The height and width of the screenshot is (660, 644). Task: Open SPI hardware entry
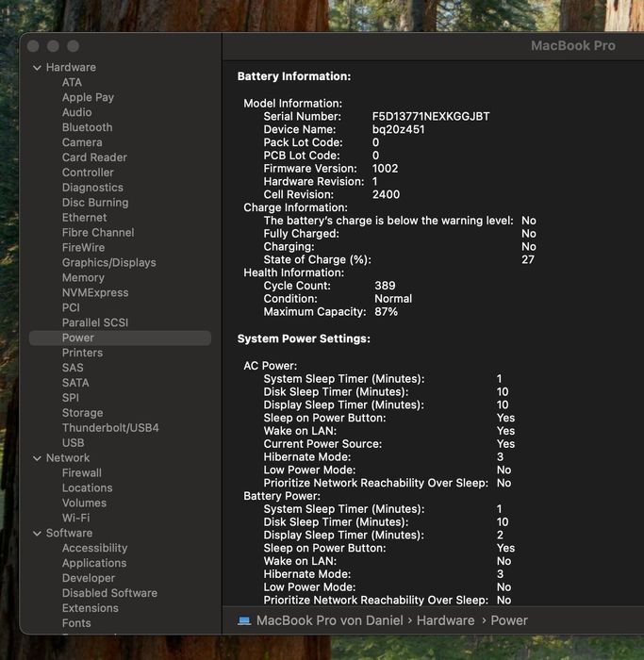pos(71,398)
